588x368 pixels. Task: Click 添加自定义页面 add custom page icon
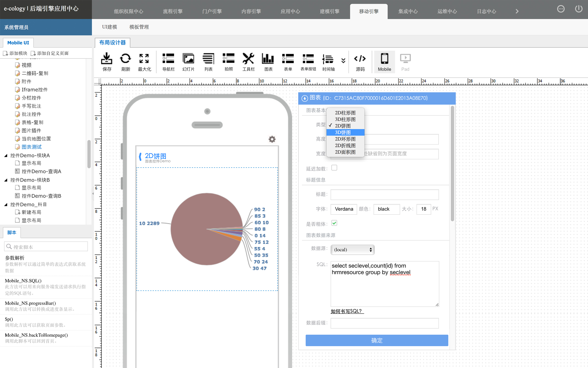33,53
